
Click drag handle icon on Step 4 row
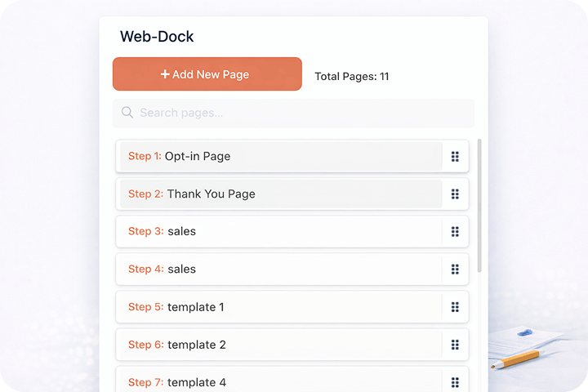tap(455, 269)
